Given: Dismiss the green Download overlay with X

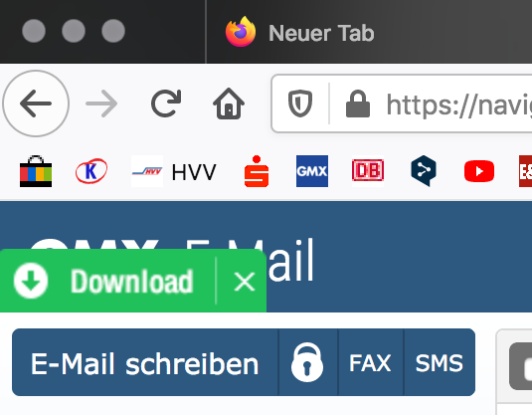Looking at the screenshot, I should point(245,282).
